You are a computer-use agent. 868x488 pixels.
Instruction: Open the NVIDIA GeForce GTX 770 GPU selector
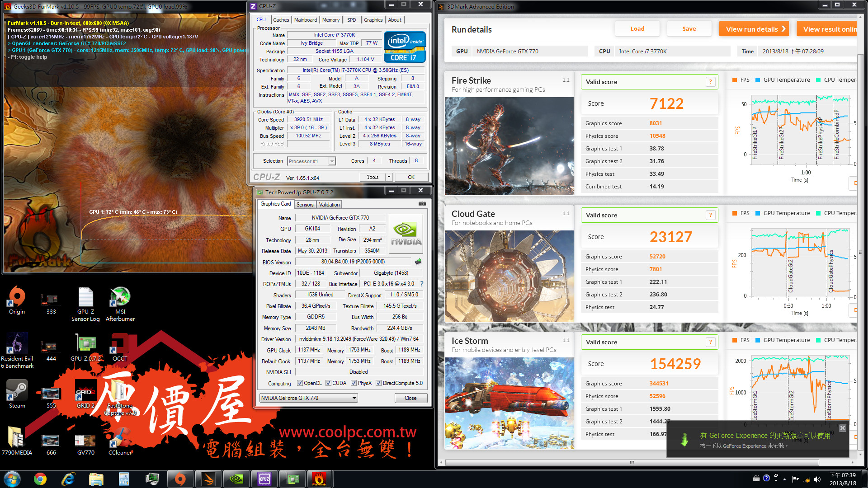[x=308, y=398]
